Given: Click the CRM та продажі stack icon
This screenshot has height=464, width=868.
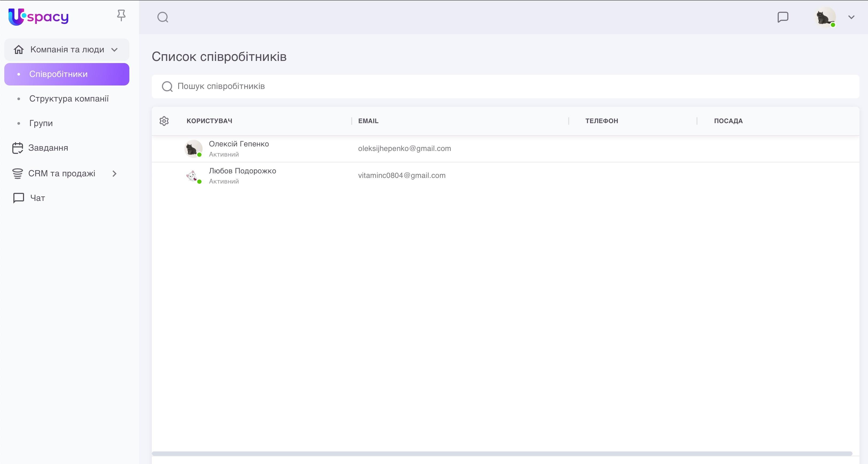Looking at the screenshot, I should [x=18, y=174].
